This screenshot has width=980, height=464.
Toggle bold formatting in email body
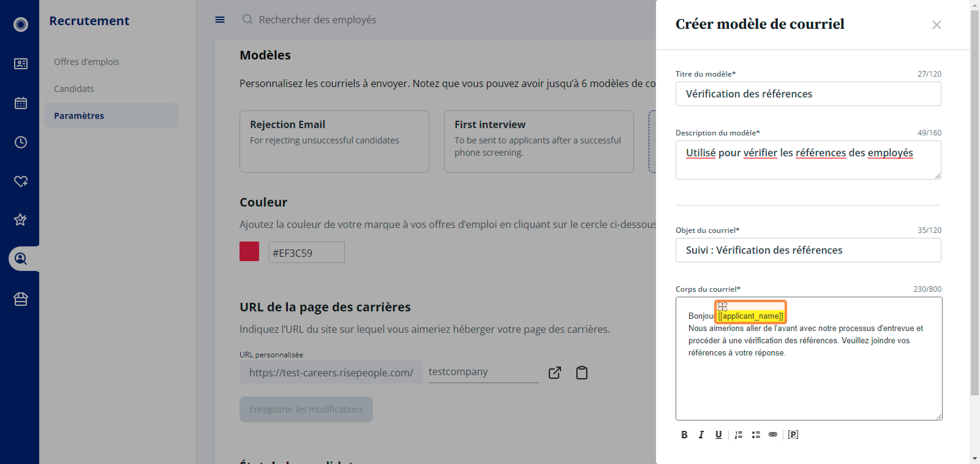tap(684, 435)
